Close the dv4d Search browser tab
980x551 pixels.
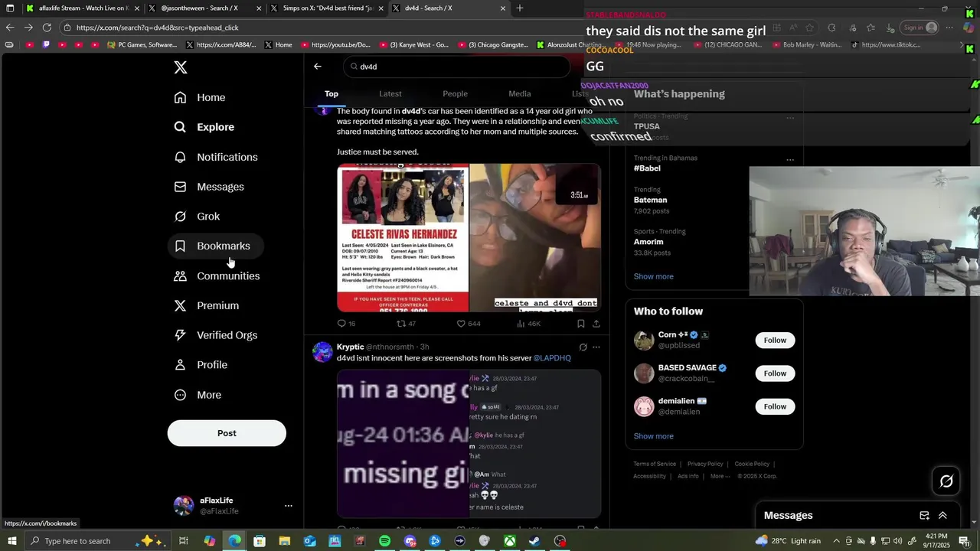[503, 8]
